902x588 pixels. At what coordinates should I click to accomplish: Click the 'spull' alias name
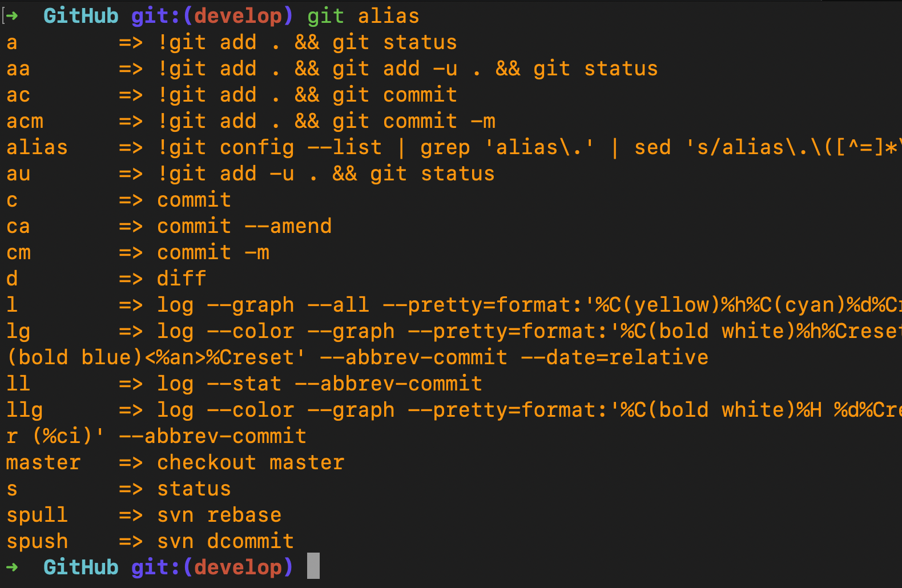pos(37,515)
